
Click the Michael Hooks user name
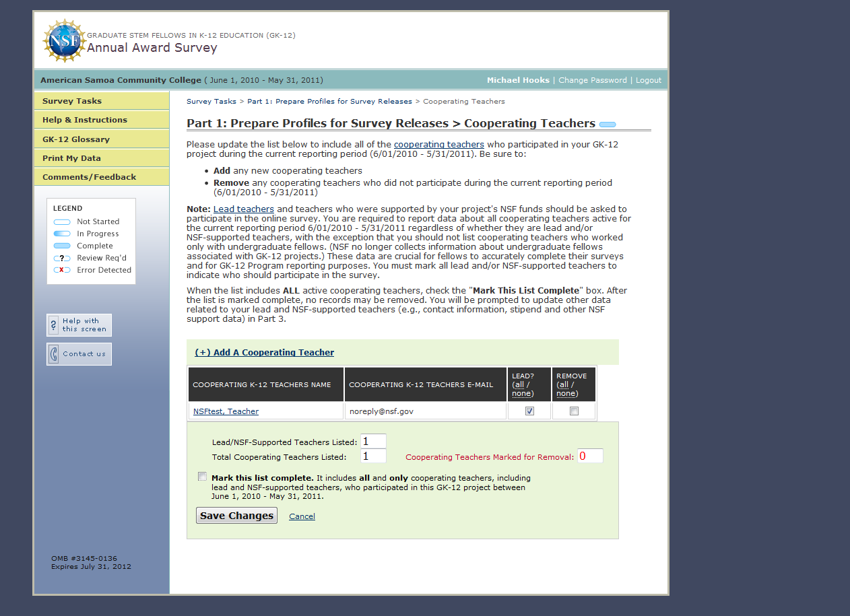pyautogui.click(x=518, y=80)
